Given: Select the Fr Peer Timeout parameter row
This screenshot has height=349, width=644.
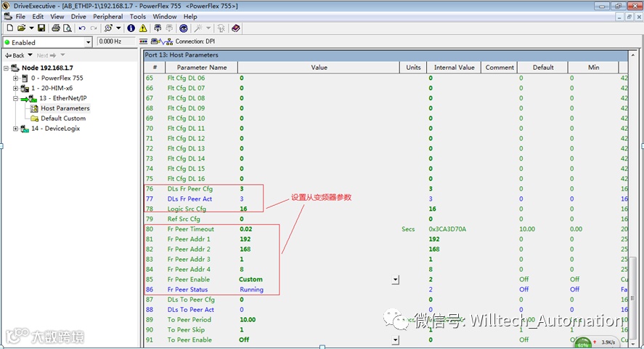Looking at the screenshot, I should [386, 229].
